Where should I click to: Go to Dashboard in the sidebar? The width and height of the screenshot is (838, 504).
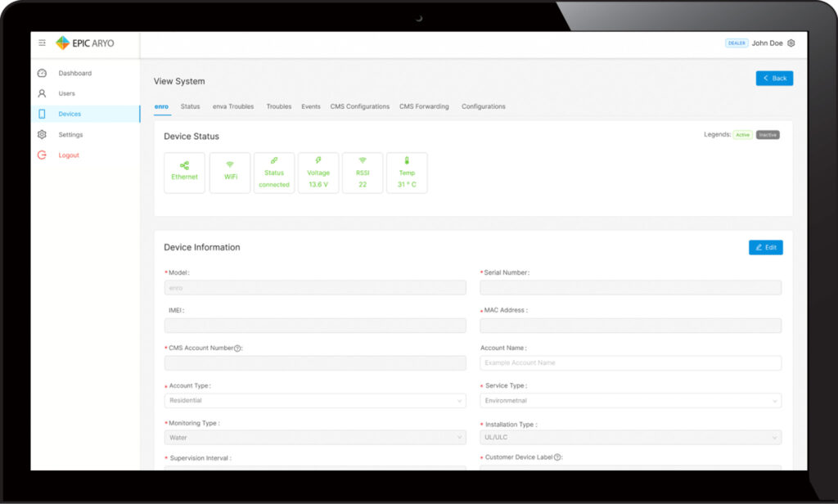tap(74, 74)
